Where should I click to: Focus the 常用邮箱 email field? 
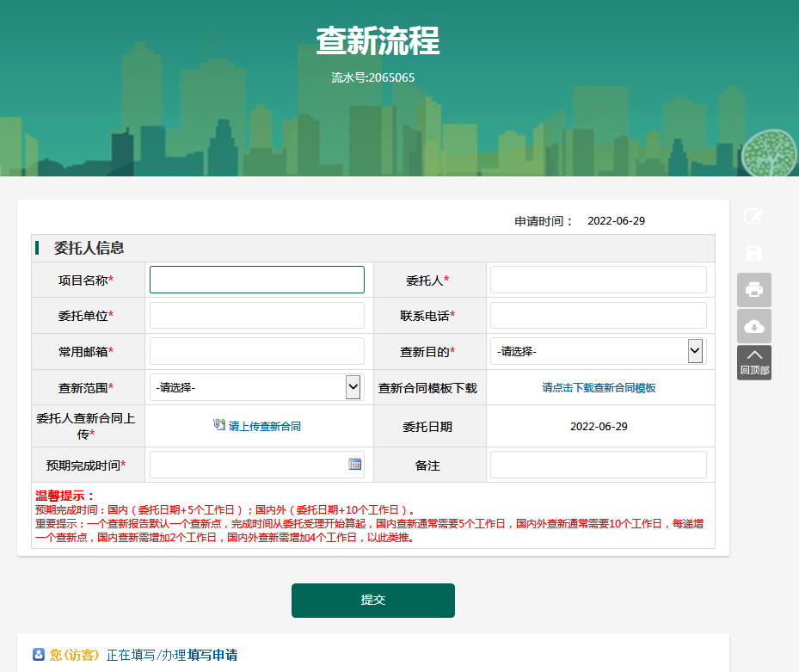click(256, 351)
